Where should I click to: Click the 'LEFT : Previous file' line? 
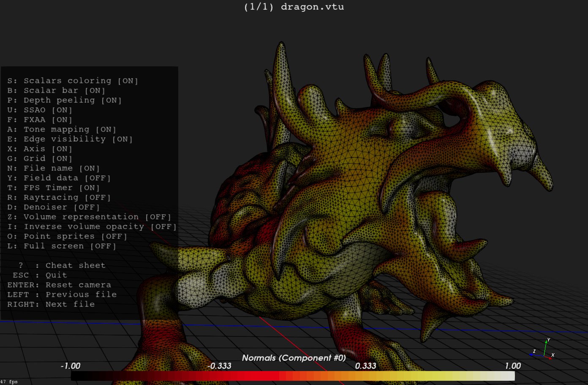(62, 295)
